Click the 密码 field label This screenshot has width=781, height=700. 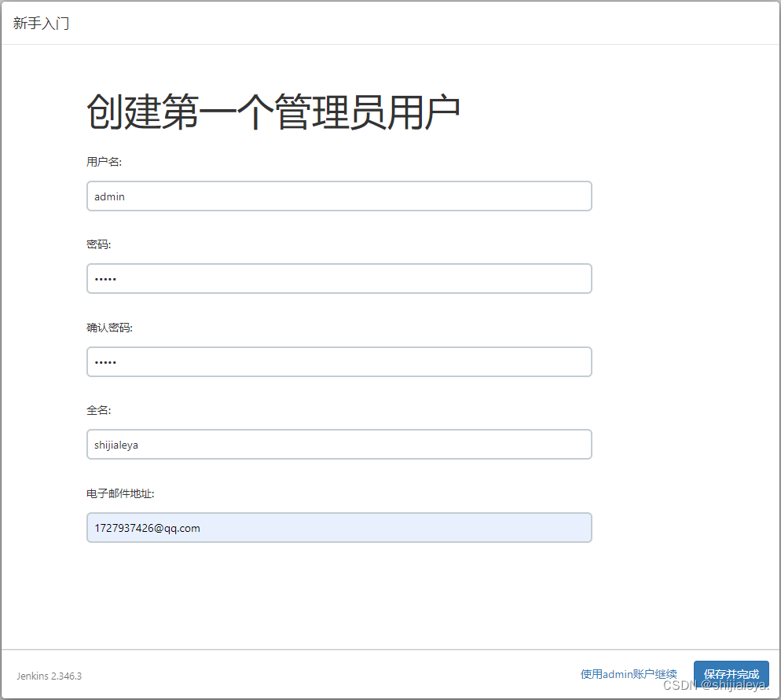point(97,244)
